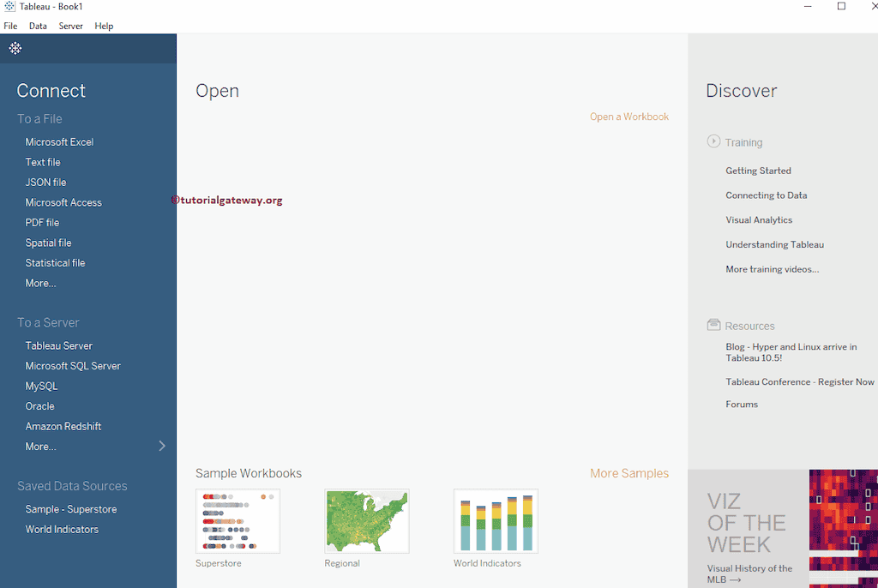Connect to MySQL
Image resolution: width=878 pixels, height=588 pixels.
[41, 386]
